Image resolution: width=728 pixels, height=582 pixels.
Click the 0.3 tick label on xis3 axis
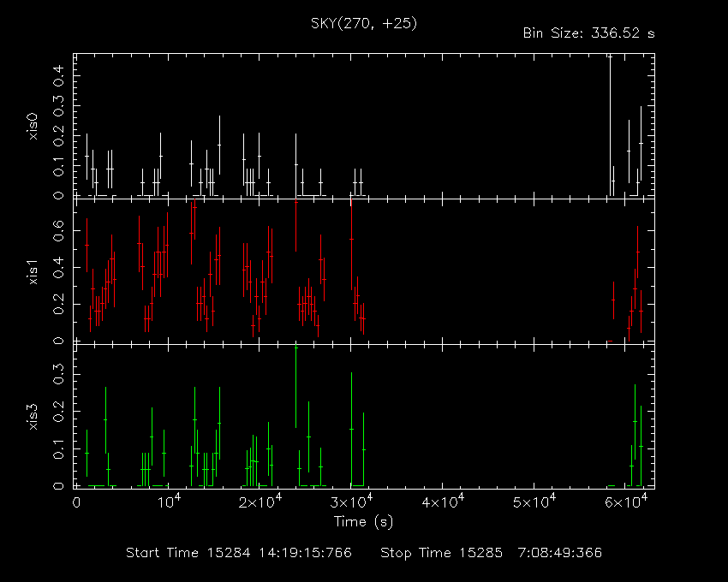pyautogui.click(x=58, y=374)
